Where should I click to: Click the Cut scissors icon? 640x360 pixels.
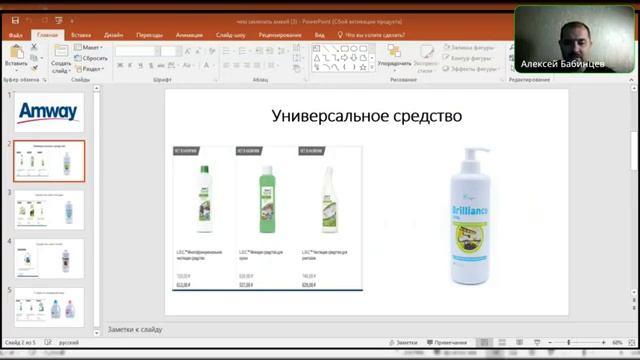pyautogui.click(x=34, y=47)
